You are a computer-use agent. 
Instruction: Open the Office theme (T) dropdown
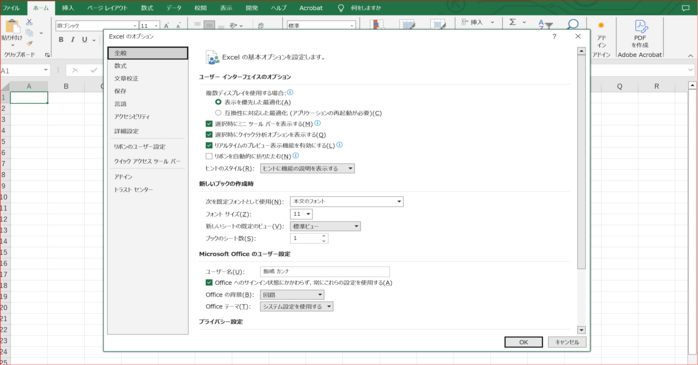pyautogui.click(x=296, y=306)
